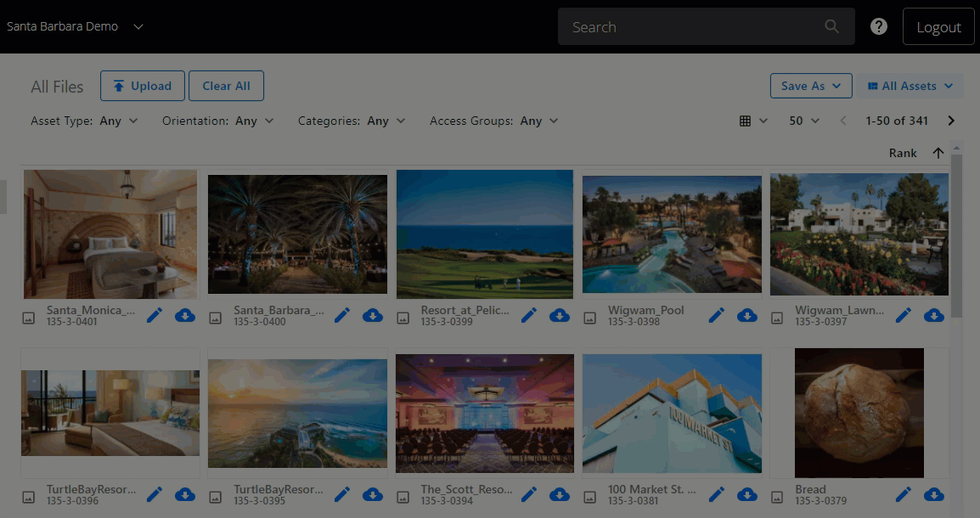Edit the Santa_Monica asset with the pencil icon
The width and height of the screenshot is (980, 518).
click(155, 316)
